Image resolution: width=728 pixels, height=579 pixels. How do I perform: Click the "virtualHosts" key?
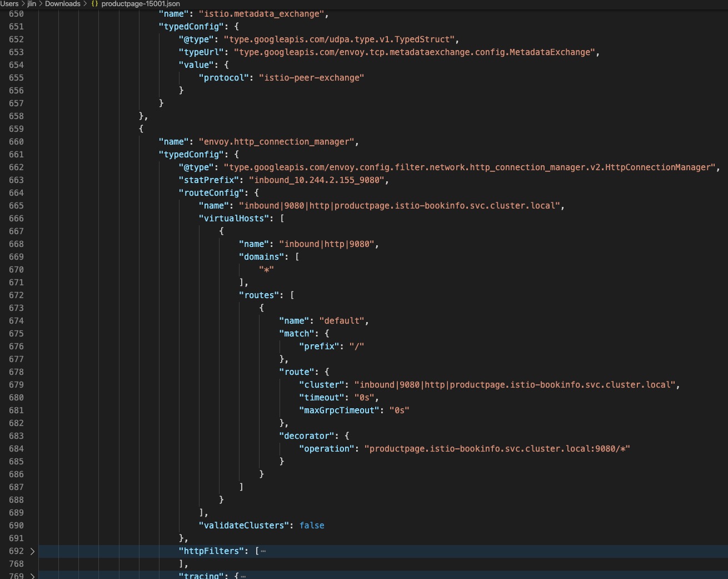(x=234, y=219)
